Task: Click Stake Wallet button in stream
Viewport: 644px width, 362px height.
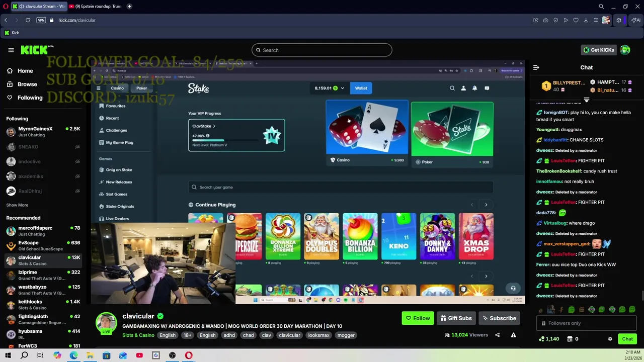Action: (x=361, y=88)
